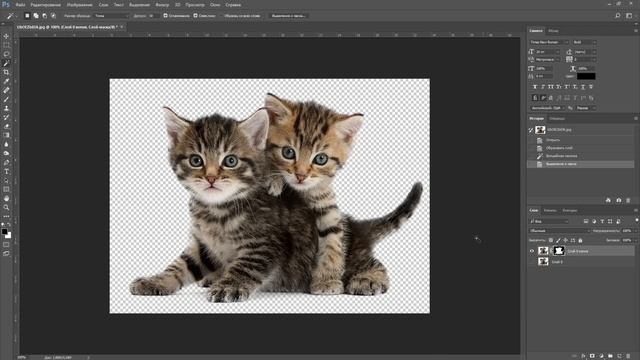The image size is (640, 360).
Task: Click the Add Layer Mask icon
Action: point(592,356)
